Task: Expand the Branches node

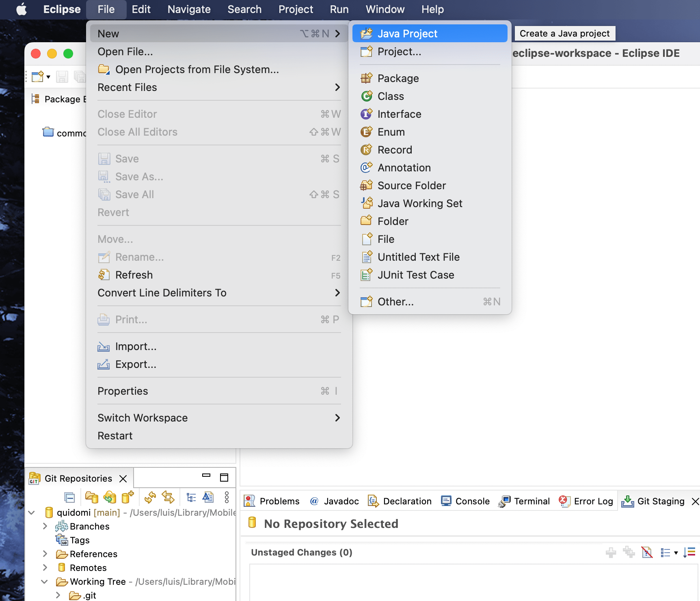Action: coord(45,526)
